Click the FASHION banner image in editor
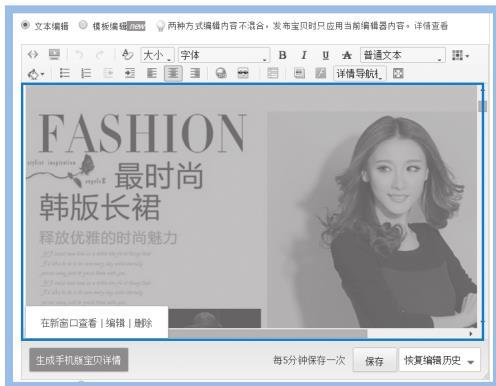Image resolution: width=496 pixels, height=386 pixels. coord(251,207)
